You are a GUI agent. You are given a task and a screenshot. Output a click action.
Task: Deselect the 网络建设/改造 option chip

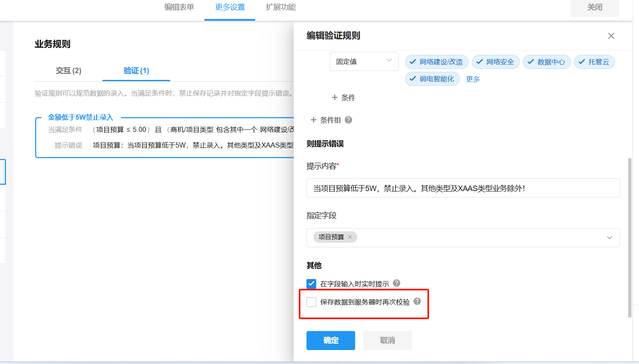437,62
